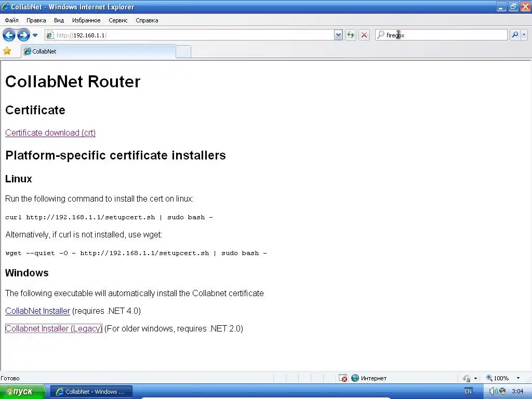The width and height of the screenshot is (532, 399).
Task: Click the page icon in address bar
Action: 49,35
